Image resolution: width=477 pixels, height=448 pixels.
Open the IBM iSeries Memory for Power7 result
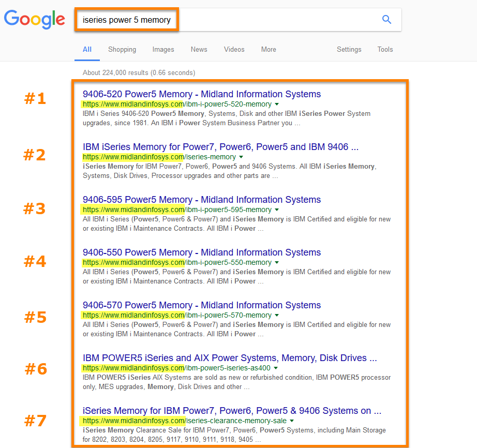220,147
